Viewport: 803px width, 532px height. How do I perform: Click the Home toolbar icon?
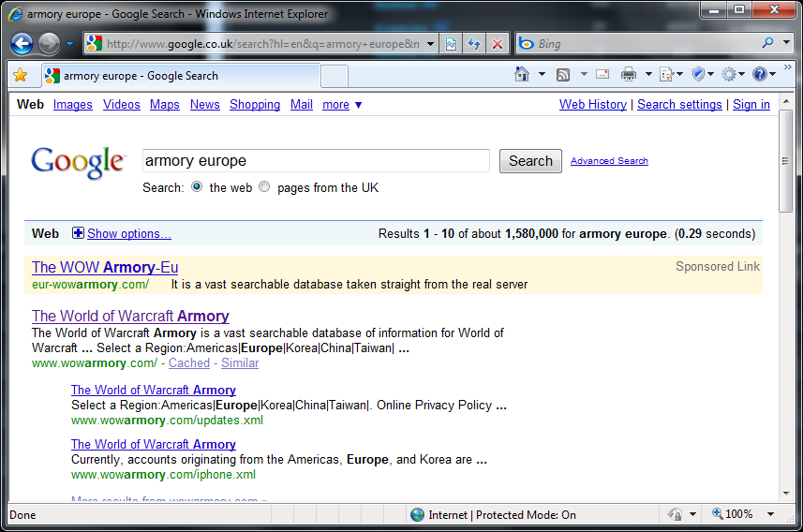[521, 74]
